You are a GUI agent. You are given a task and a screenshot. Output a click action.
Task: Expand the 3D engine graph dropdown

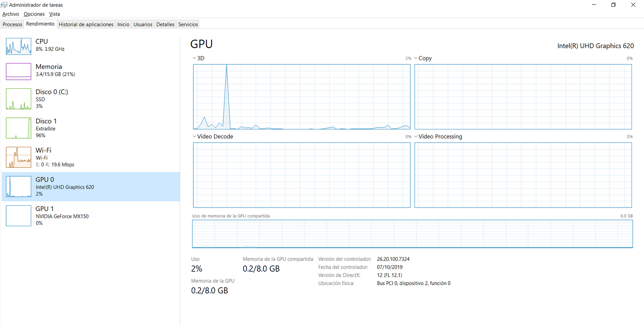pyautogui.click(x=194, y=58)
